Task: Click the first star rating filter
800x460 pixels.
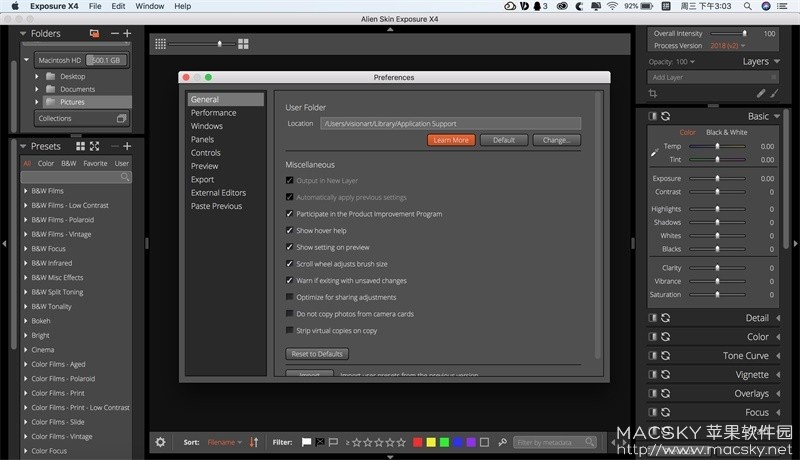Action: 356,442
